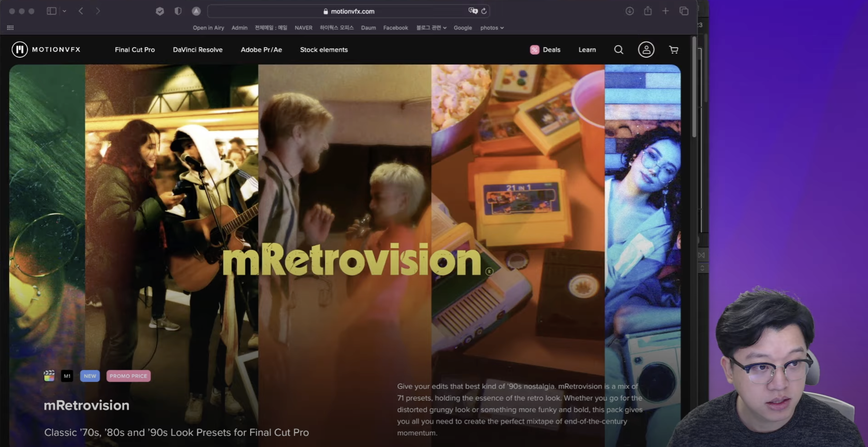Open the 'Open in Airy' bookmark

point(208,28)
